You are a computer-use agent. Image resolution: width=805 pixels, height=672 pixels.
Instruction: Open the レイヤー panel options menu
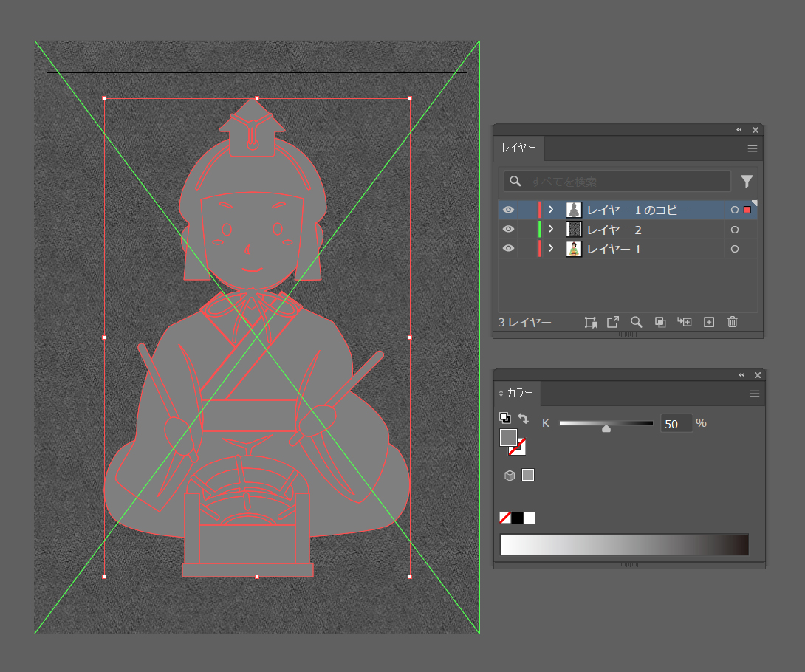[752, 148]
